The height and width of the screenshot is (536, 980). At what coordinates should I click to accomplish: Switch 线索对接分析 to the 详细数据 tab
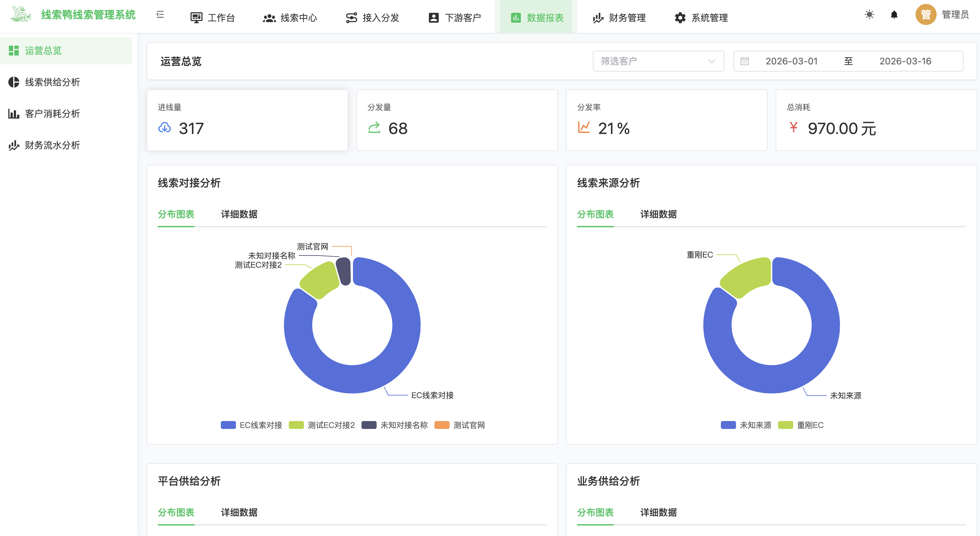coord(239,214)
